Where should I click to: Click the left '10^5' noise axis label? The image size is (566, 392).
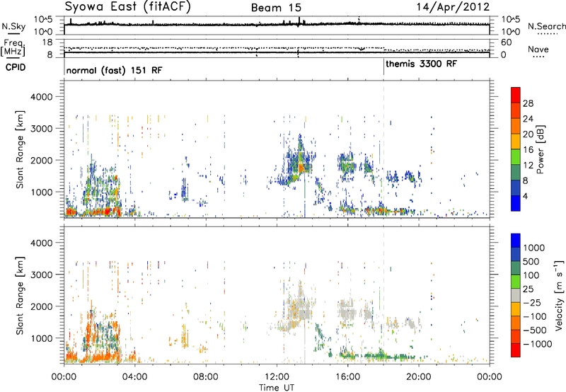[x=43, y=20]
